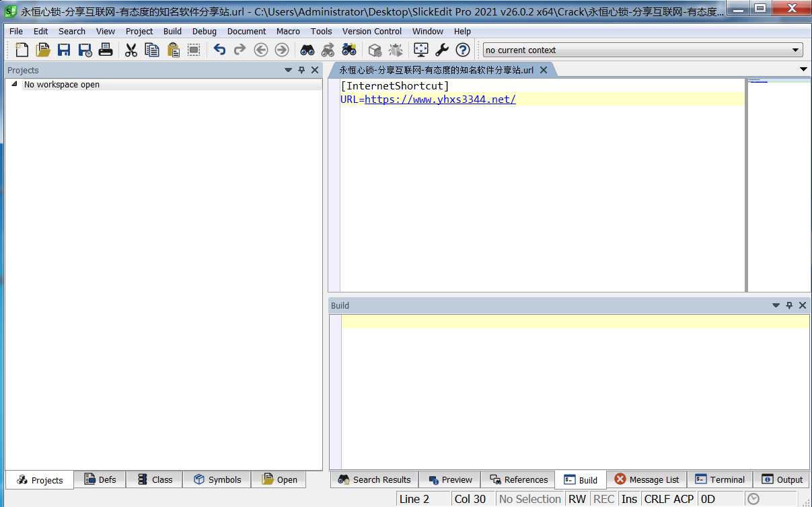Screen dimensions: 812x507
Task: Open the Version Control menu
Action: point(372,31)
